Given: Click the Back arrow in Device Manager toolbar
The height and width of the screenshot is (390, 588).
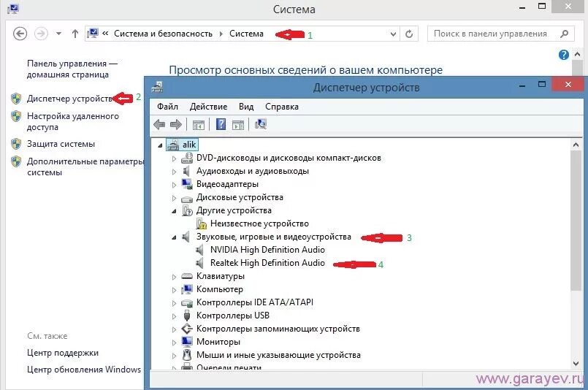Looking at the screenshot, I should pos(159,124).
